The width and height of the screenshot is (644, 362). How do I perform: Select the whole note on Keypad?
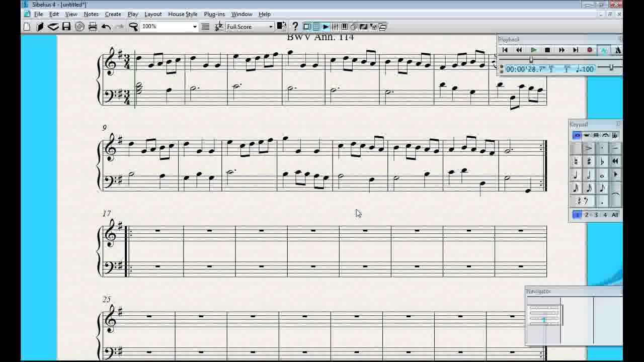pos(602,175)
